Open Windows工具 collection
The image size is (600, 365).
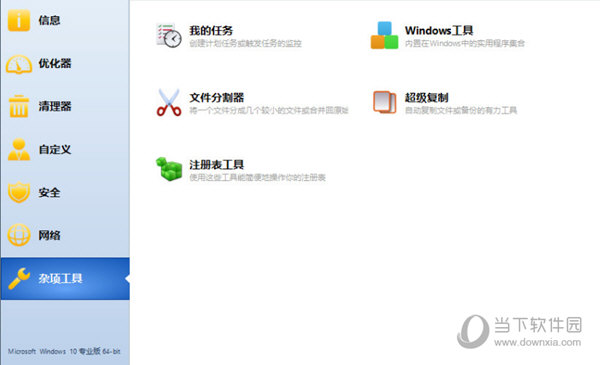[439, 30]
